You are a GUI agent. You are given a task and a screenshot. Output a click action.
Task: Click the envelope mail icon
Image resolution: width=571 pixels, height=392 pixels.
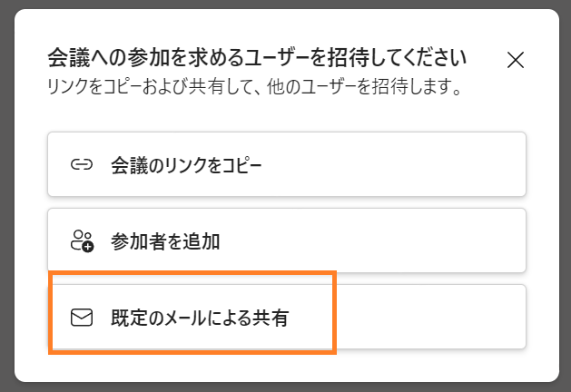(x=82, y=318)
